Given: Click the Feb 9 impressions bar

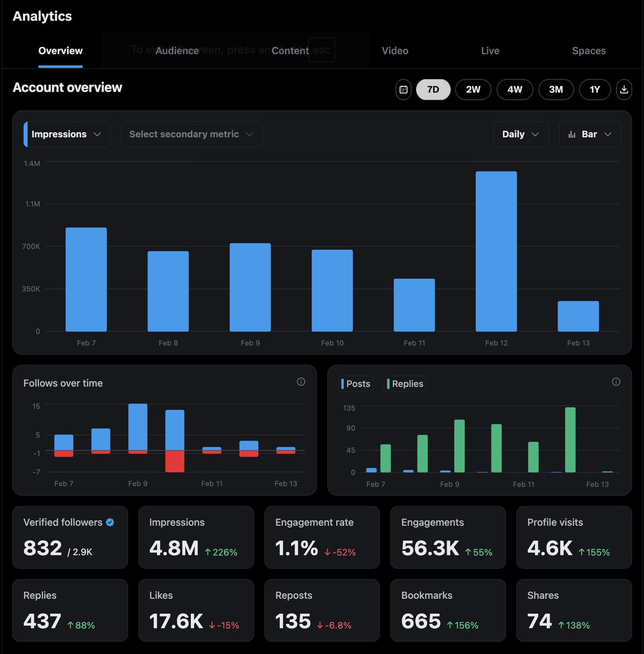Looking at the screenshot, I should [x=250, y=287].
